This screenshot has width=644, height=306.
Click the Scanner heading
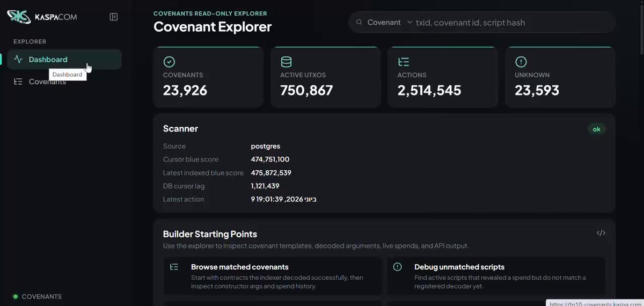[180, 129]
